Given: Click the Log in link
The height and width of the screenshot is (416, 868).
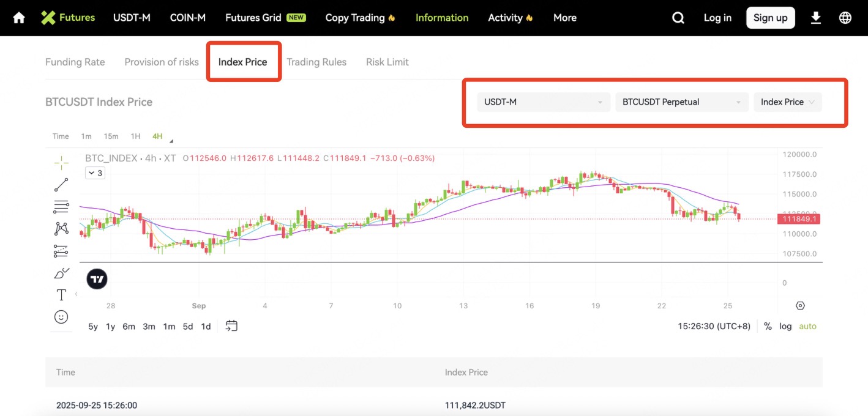Looking at the screenshot, I should point(717,18).
